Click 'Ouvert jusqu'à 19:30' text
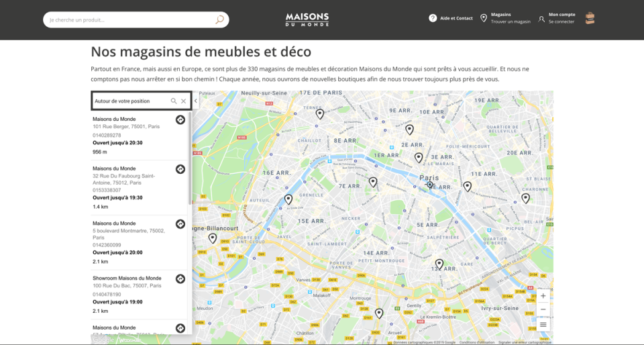Image resolution: width=644 pixels, height=345 pixels. (x=117, y=197)
